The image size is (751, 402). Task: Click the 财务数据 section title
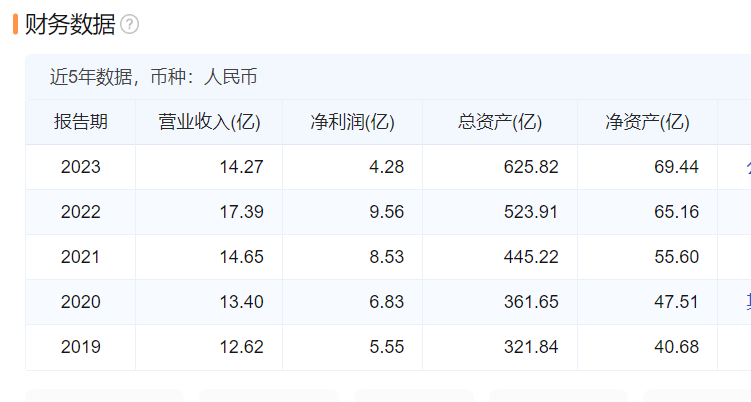pos(70,24)
